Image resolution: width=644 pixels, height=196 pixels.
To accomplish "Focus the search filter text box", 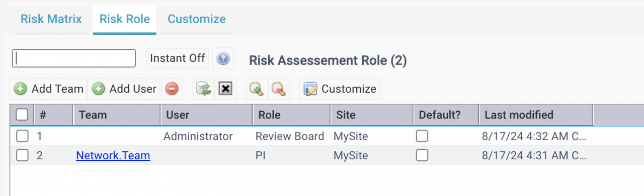I will click(74, 58).
